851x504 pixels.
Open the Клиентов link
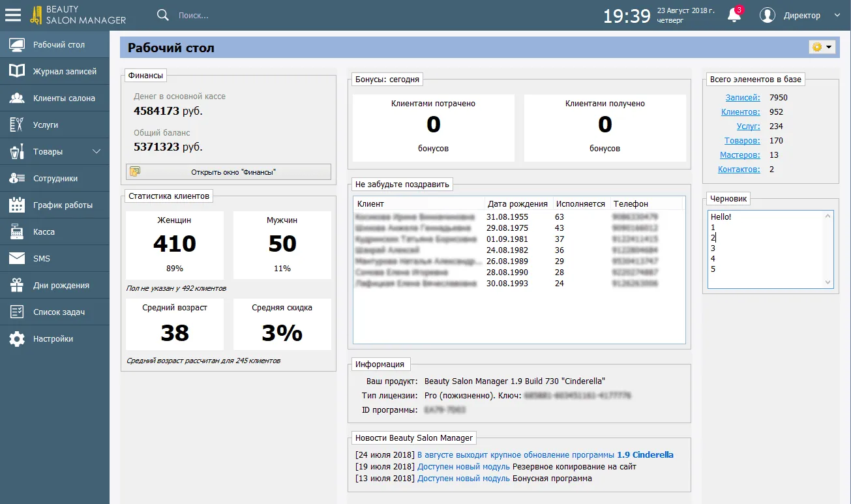[x=741, y=112]
